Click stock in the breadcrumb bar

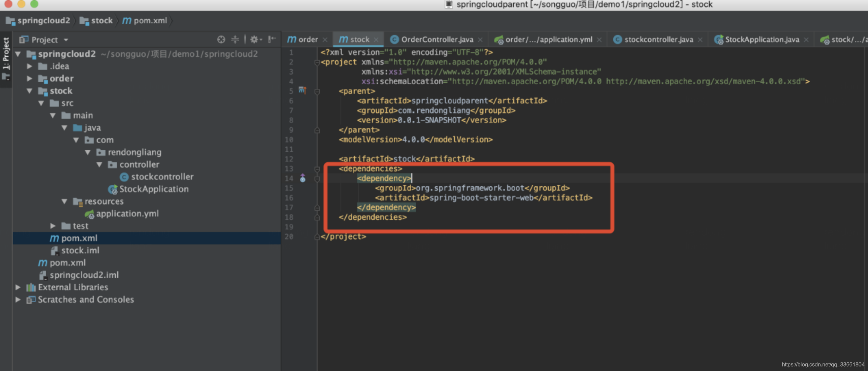click(x=96, y=21)
